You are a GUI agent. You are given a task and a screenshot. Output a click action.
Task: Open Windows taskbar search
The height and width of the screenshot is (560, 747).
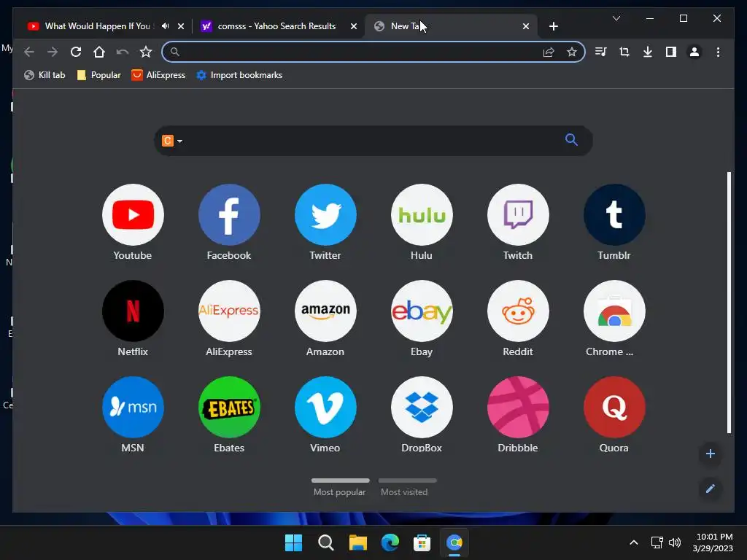pos(326,542)
